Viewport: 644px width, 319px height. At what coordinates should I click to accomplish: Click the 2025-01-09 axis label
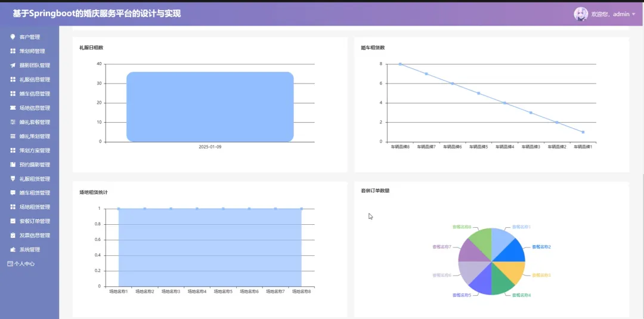[210, 147]
